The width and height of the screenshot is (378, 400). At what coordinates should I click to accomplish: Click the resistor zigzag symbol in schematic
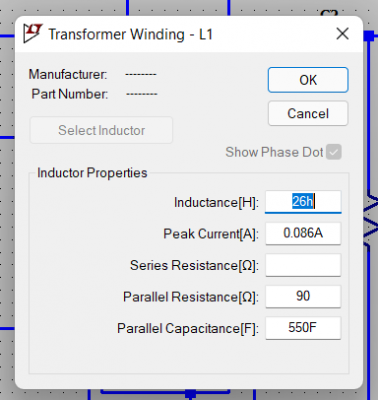[371, 218]
